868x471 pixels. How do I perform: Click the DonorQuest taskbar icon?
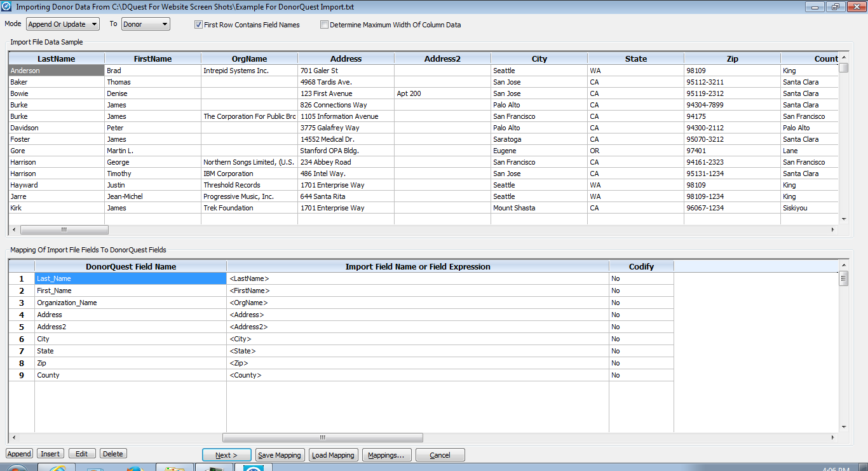coord(254,468)
